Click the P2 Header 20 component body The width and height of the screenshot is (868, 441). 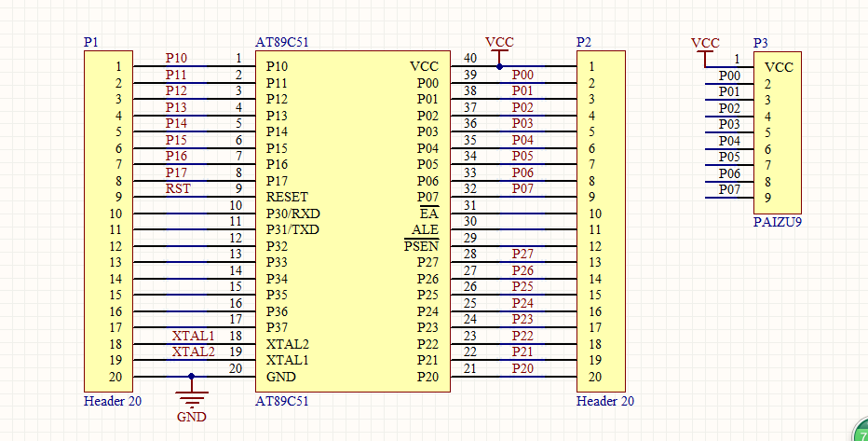[x=602, y=222]
